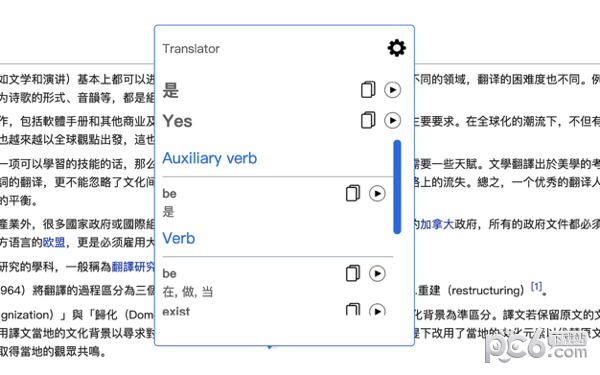Open the 翻譯研究 link
Viewport: 600px width, 375px height.
click(133, 267)
